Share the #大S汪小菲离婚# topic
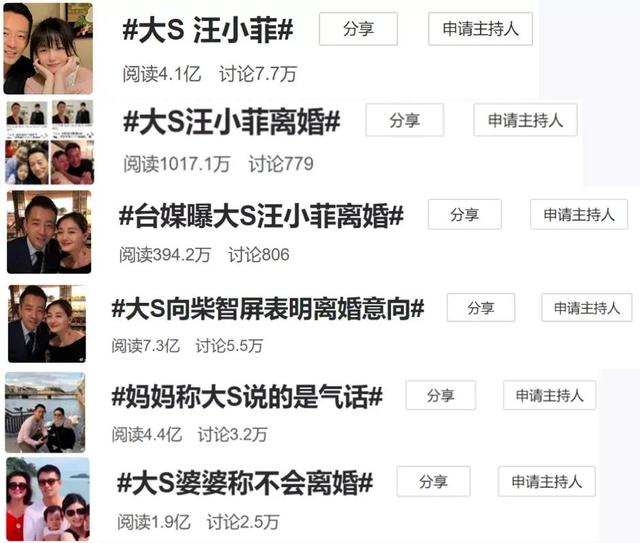This screenshot has width=640, height=543. [x=404, y=120]
